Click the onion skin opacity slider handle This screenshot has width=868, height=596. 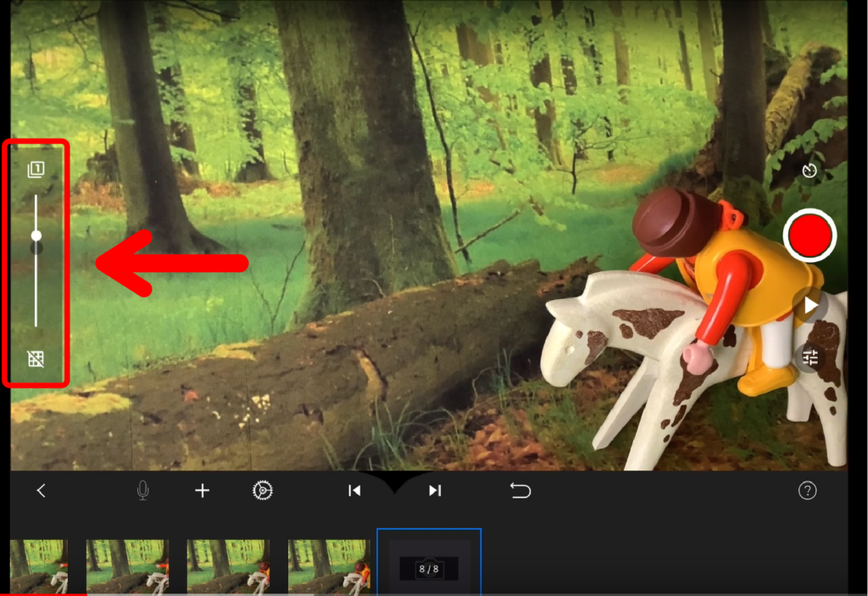click(x=36, y=235)
